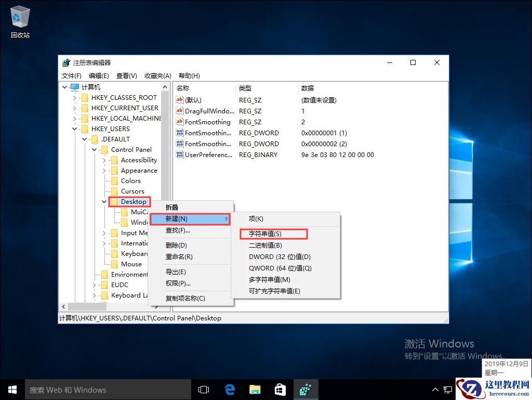Launch Microsoft Edge from the taskbar

click(230, 389)
